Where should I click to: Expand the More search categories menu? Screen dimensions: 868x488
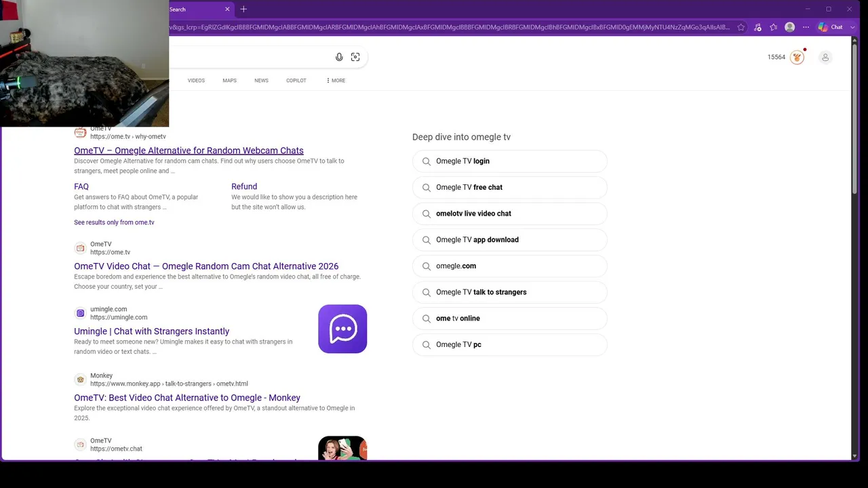tap(336, 81)
